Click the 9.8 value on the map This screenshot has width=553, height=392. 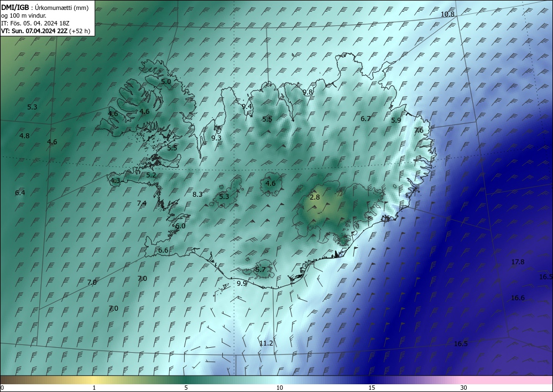click(x=307, y=92)
